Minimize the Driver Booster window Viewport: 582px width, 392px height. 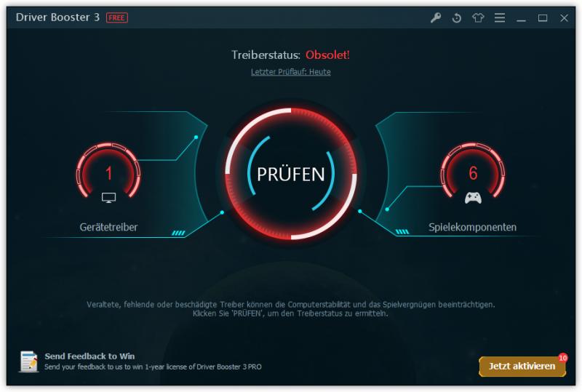(x=521, y=17)
